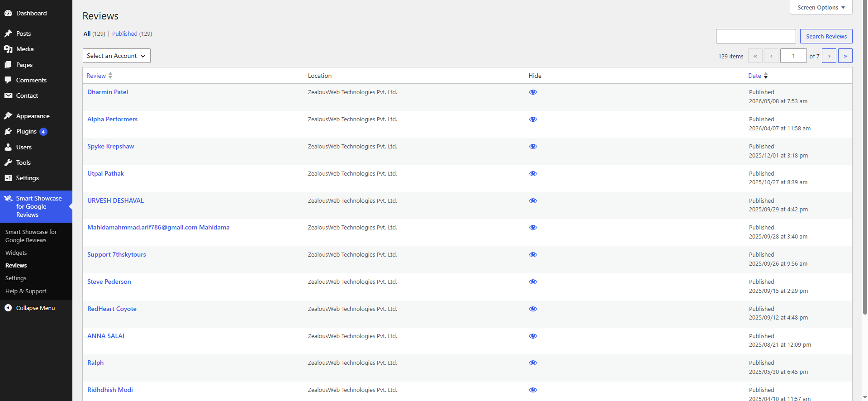
Task: Select date 2025/12/01 at 3:18 pm
Action: (778, 155)
